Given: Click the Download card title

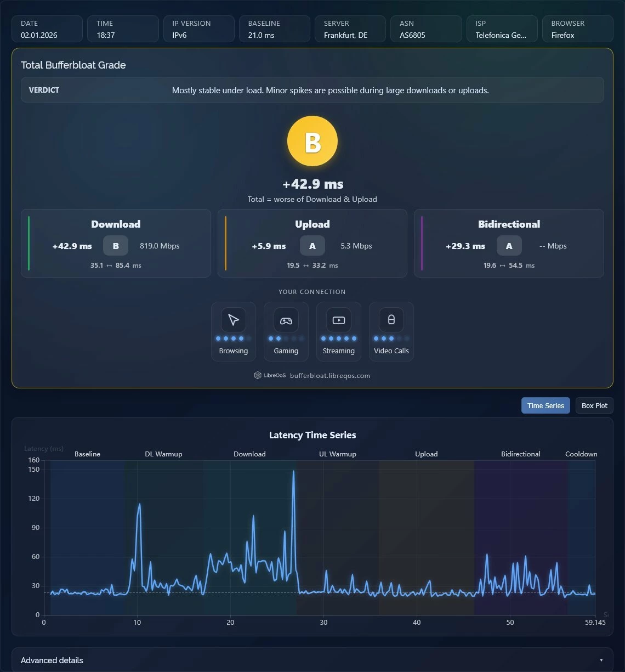Looking at the screenshot, I should (x=116, y=224).
